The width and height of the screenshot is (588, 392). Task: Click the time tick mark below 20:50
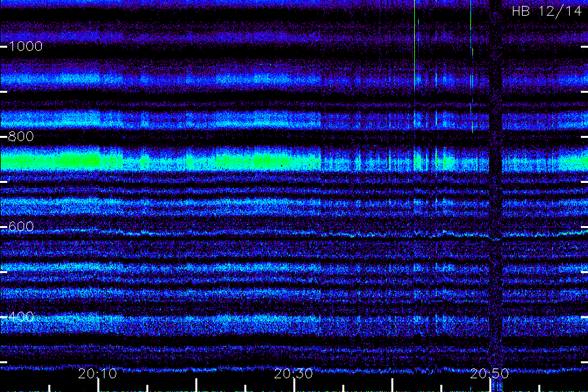tap(490, 385)
